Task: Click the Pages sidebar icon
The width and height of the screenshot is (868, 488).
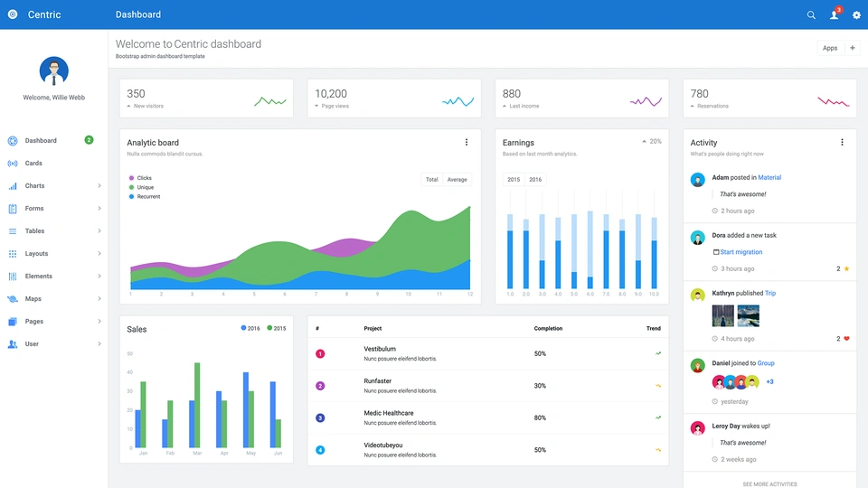Action: coord(13,322)
